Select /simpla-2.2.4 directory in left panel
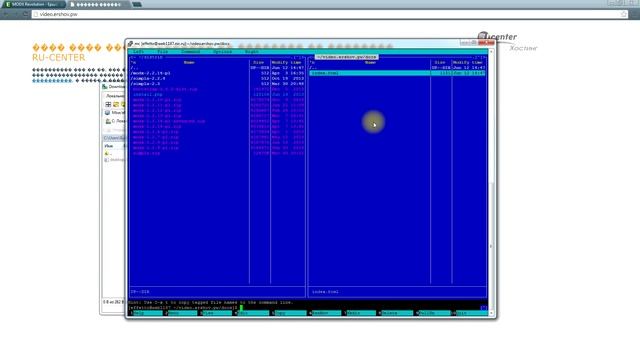This screenshot has width=640, height=360. pyautogui.click(x=148, y=78)
